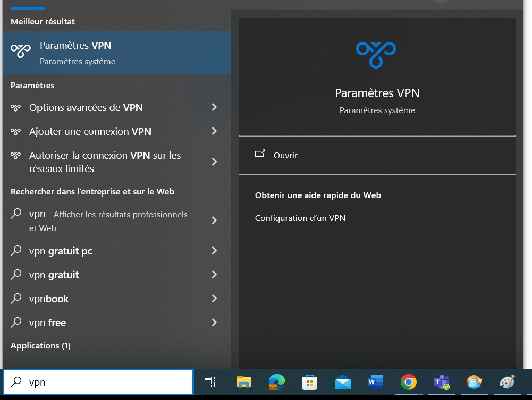Open the Configuration d'un VPN help link

coord(300,218)
